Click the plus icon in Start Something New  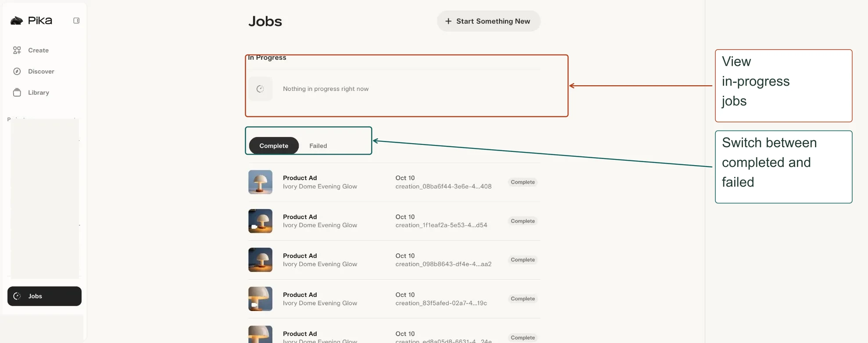click(448, 21)
